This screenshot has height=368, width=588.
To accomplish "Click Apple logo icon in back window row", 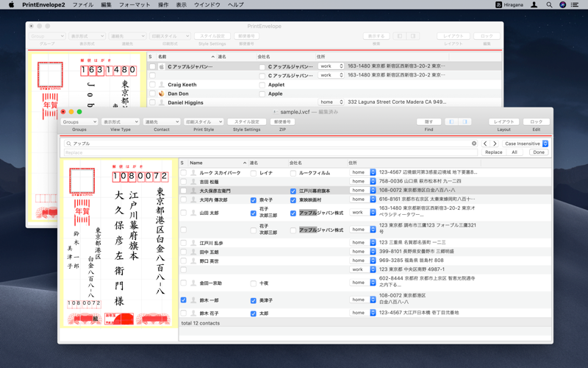I will 162,66.
